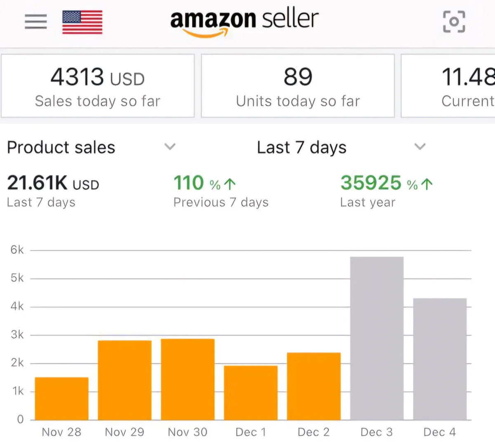
Task: Expand the Product sales metric dropdown
Action: [170, 146]
